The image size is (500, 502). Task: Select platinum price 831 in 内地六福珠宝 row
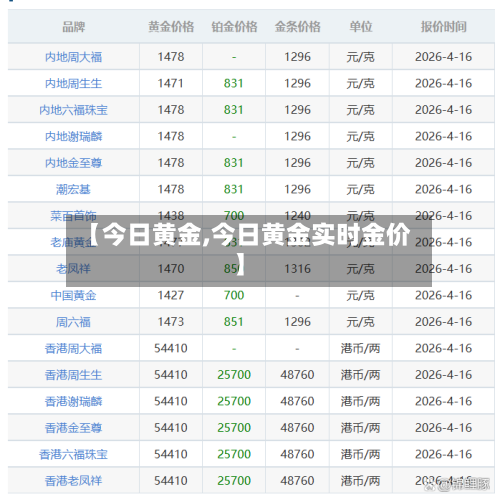tap(234, 110)
